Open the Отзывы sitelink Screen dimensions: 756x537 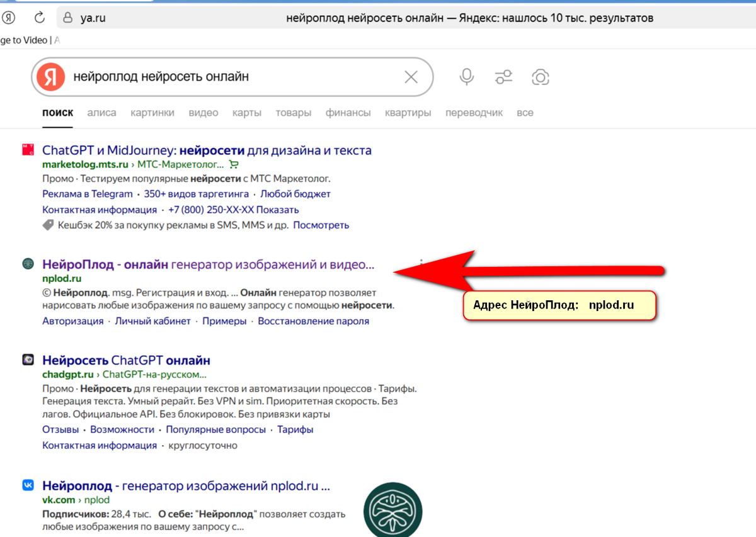point(60,429)
